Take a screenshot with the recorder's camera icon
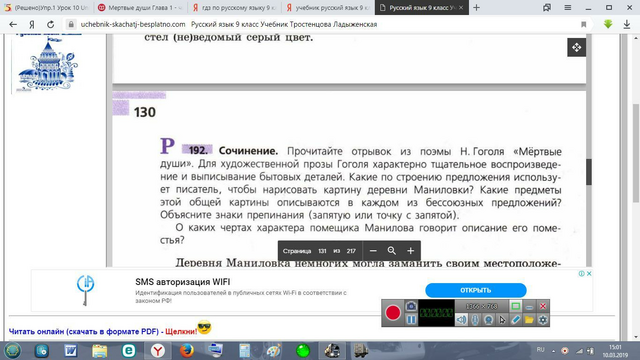The image size is (640, 360). click(x=411, y=306)
